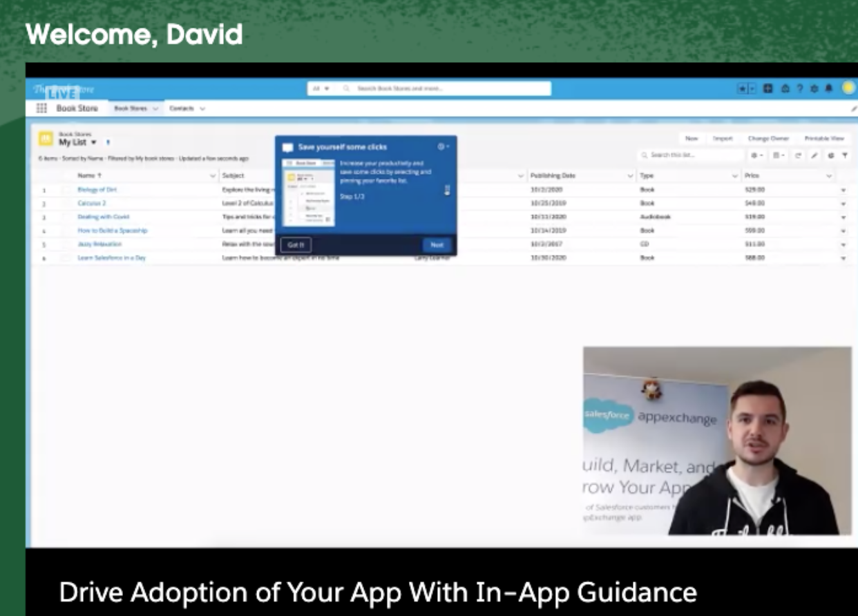Open the Calculus 2 record
Screen dimensions: 858x616
pos(92,203)
